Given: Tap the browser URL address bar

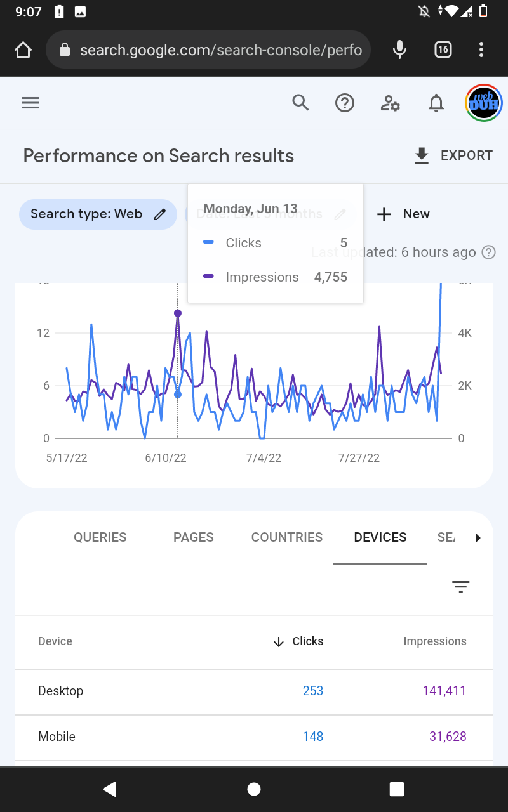Looking at the screenshot, I should 210,49.
